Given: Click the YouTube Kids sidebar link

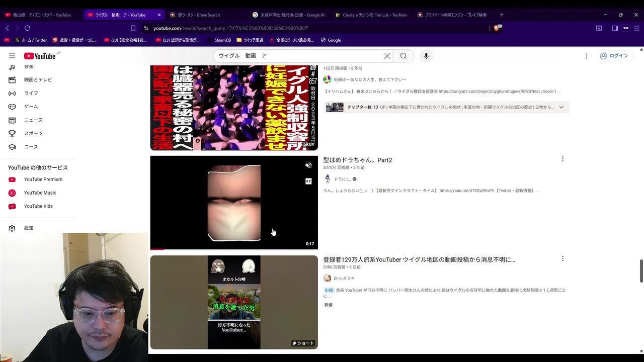Looking at the screenshot, I should click(38, 206).
